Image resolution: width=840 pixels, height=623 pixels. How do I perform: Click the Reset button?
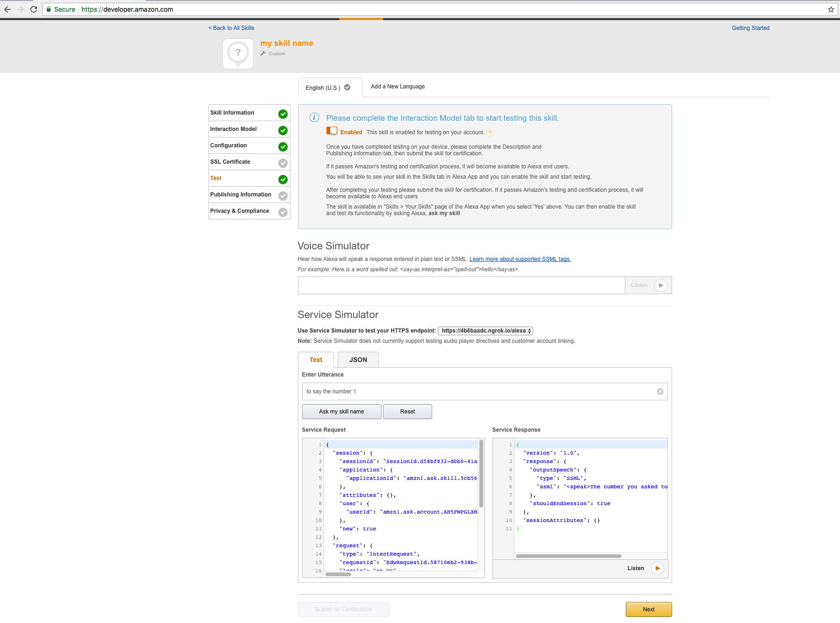407,412
